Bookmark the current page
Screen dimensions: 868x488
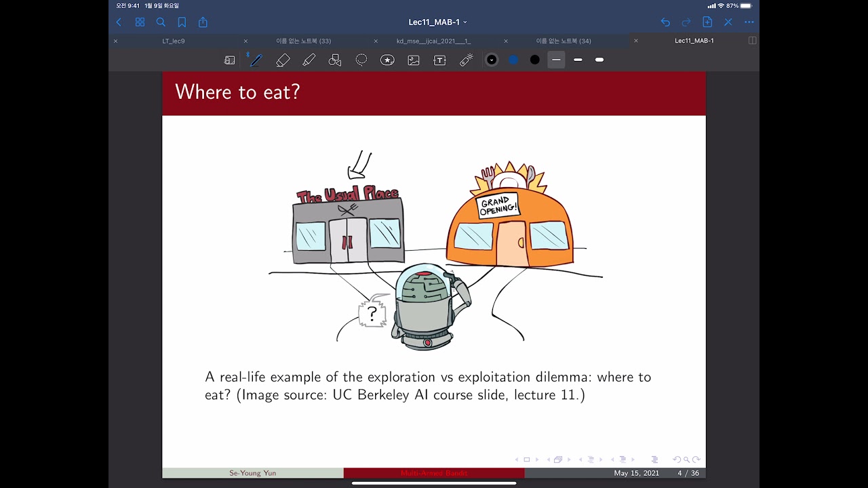pyautogui.click(x=182, y=22)
